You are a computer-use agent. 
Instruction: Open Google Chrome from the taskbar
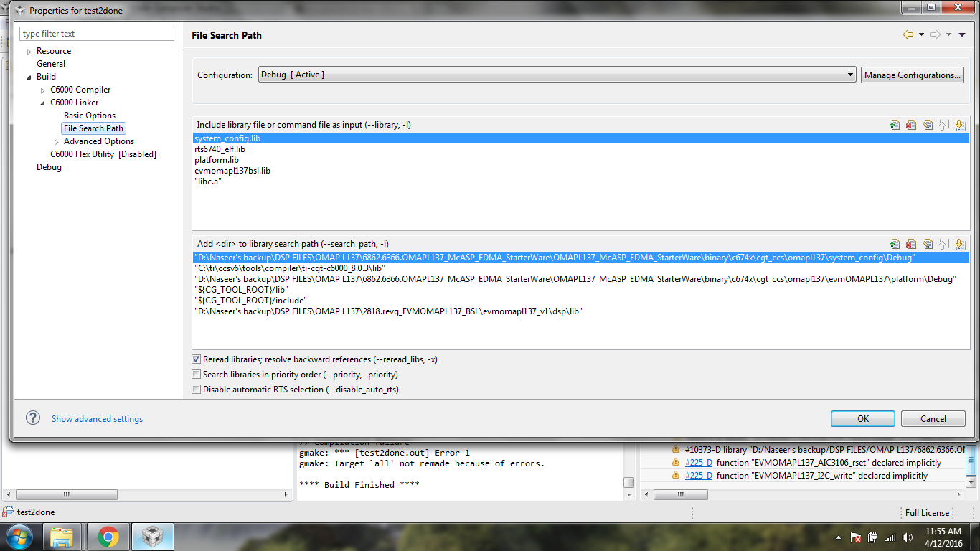click(x=108, y=537)
